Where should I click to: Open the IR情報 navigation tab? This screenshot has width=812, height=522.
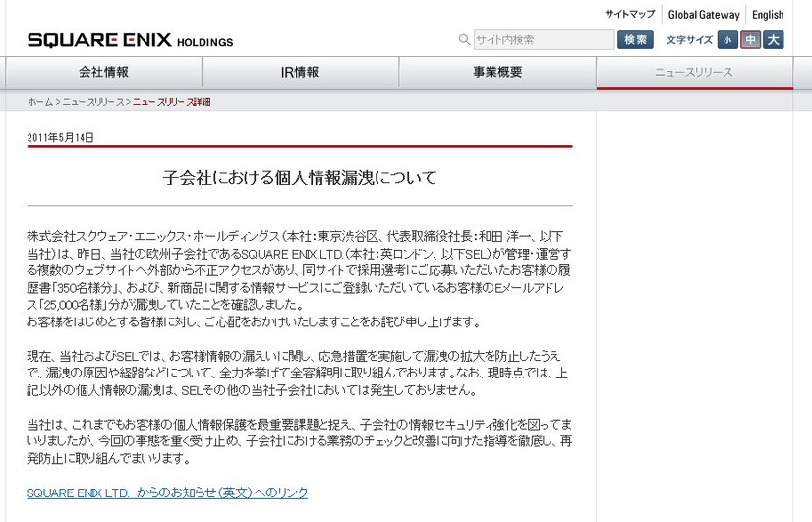click(x=301, y=72)
